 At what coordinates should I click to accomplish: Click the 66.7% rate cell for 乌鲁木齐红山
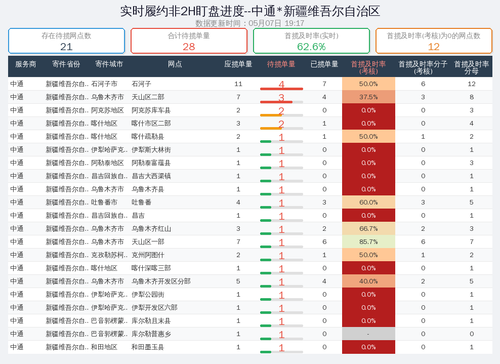(x=368, y=229)
